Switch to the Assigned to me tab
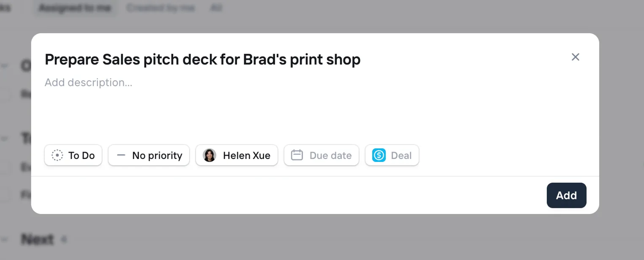 click(x=75, y=8)
